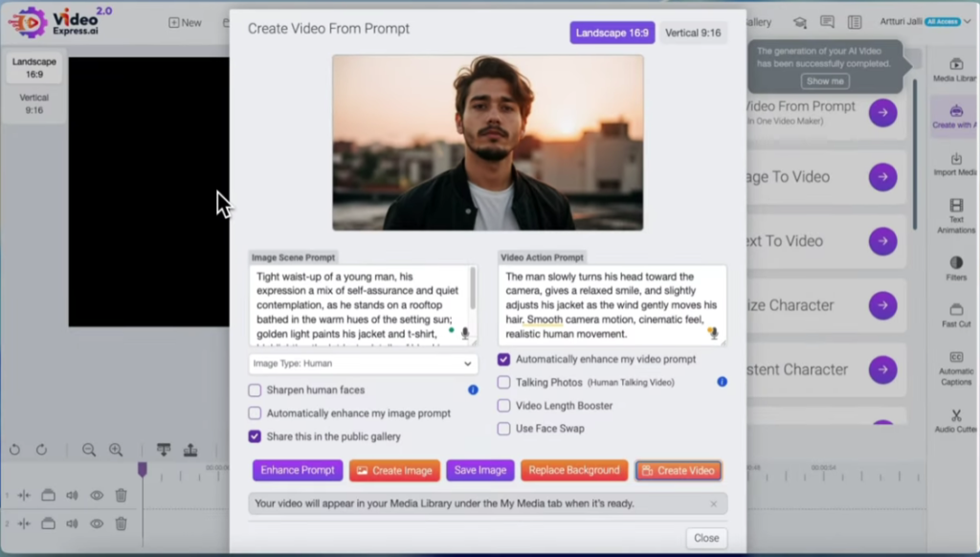Click inside the Video Action Prompt textbox
The width and height of the screenshot is (980, 557).
pos(603,304)
